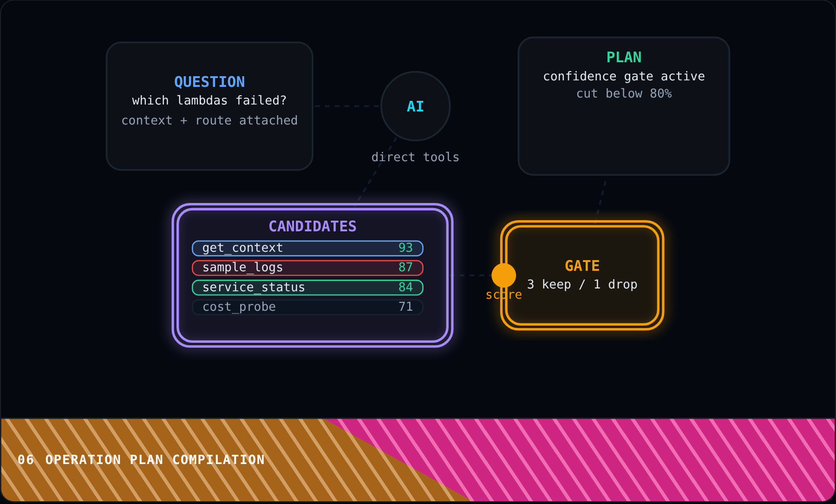Click the PLAN card heading

click(624, 57)
